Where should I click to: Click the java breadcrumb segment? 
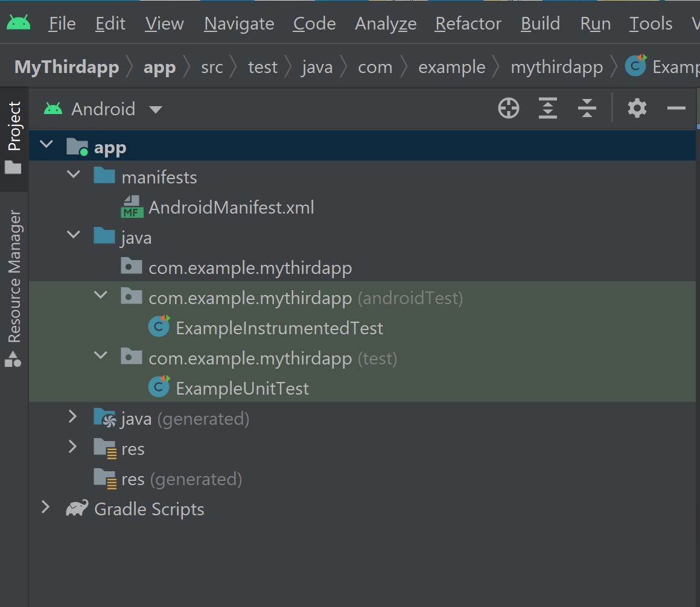coord(317,68)
